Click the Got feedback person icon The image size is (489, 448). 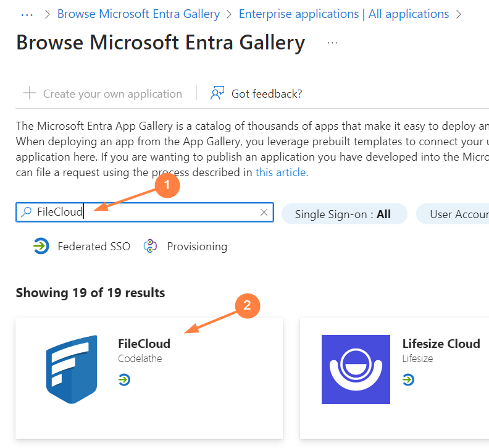point(217,93)
